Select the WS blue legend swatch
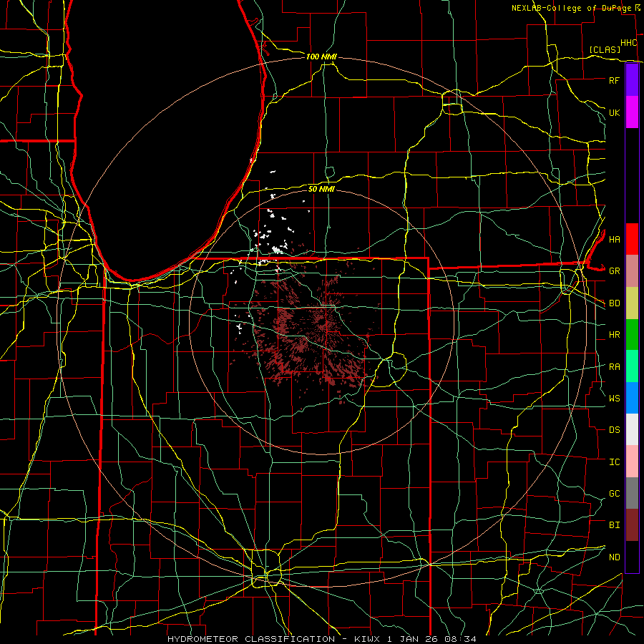 [x=632, y=398]
